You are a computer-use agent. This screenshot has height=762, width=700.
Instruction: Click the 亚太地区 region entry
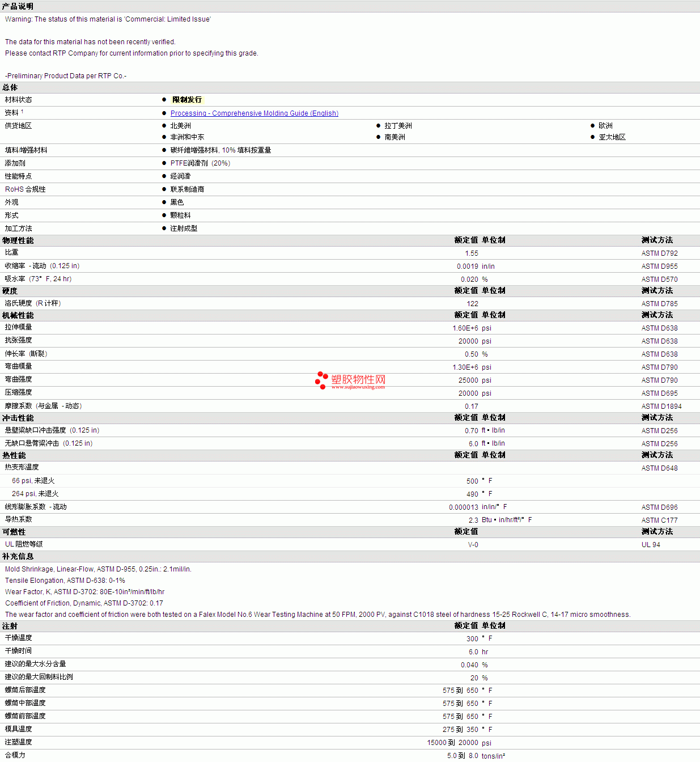pos(613,137)
